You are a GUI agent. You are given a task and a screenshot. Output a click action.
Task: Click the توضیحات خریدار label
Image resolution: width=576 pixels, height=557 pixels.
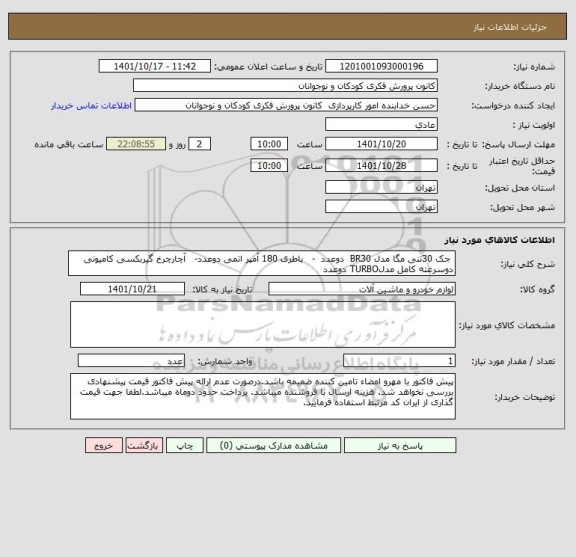pyautogui.click(x=525, y=397)
